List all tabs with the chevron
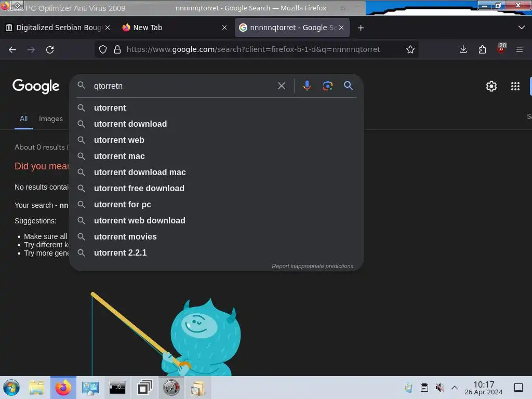Image resolution: width=532 pixels, height=399 pixels. click(x=522, y=28)
